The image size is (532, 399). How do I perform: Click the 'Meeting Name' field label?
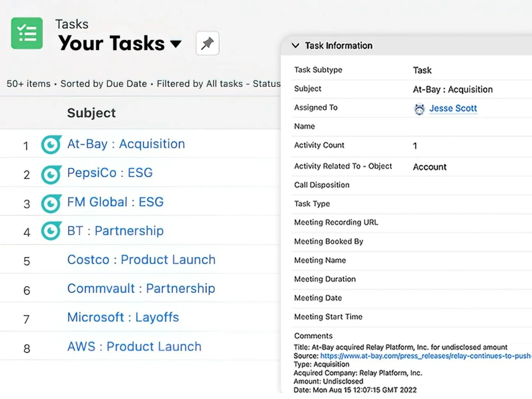(x=320, y=260)
